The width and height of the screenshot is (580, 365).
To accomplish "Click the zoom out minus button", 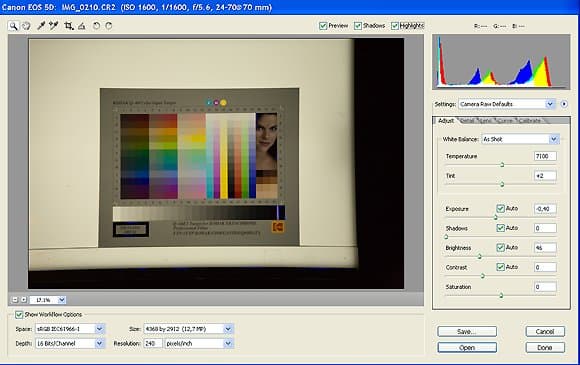I will [15, 300].
